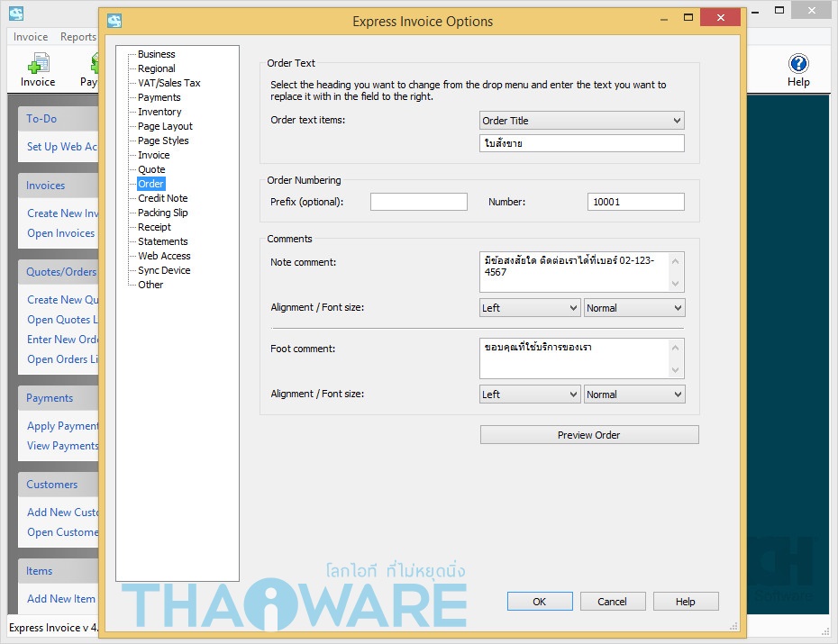Select Page Layout in the options tree
The width and height of the screenshot is (838, 644).
pos(165,126)
